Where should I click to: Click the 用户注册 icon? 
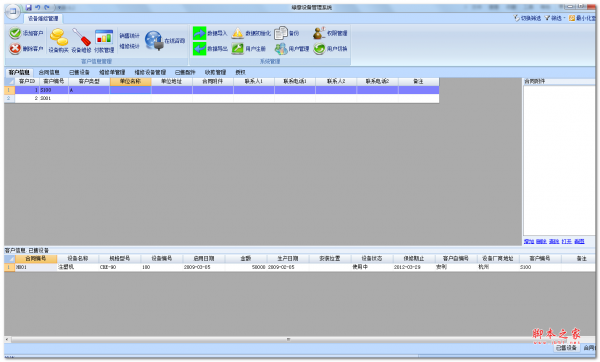[238, 49]
